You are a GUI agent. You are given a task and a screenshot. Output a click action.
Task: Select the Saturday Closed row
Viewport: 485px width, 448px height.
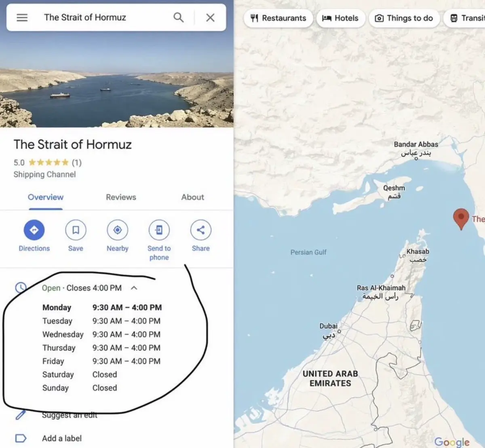80,374
